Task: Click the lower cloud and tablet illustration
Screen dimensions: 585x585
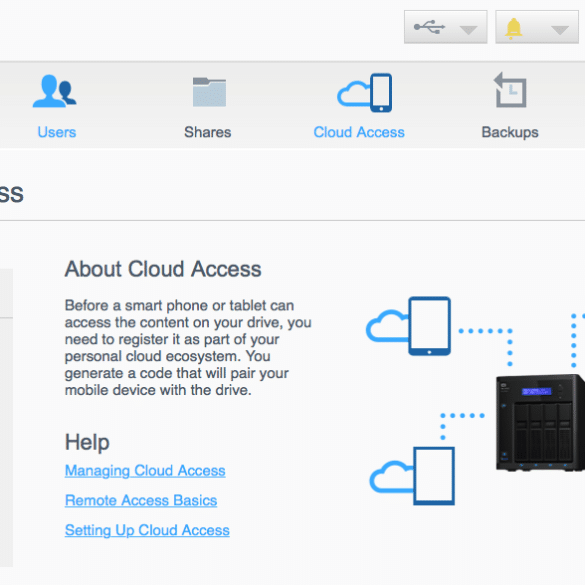Action: coord(412,476)
